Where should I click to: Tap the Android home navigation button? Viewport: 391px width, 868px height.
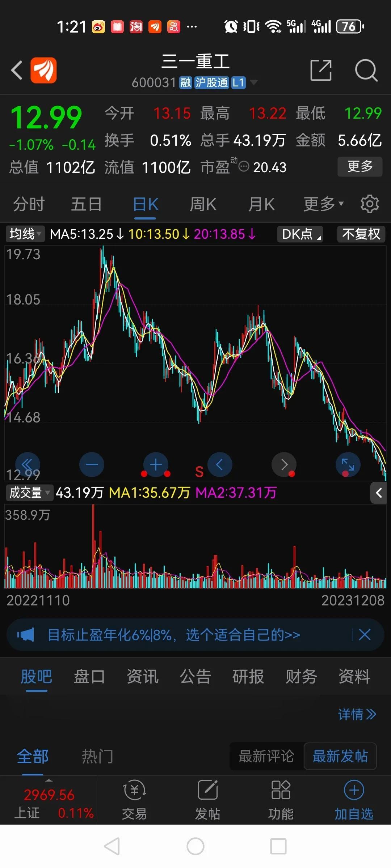click(195, 846)
